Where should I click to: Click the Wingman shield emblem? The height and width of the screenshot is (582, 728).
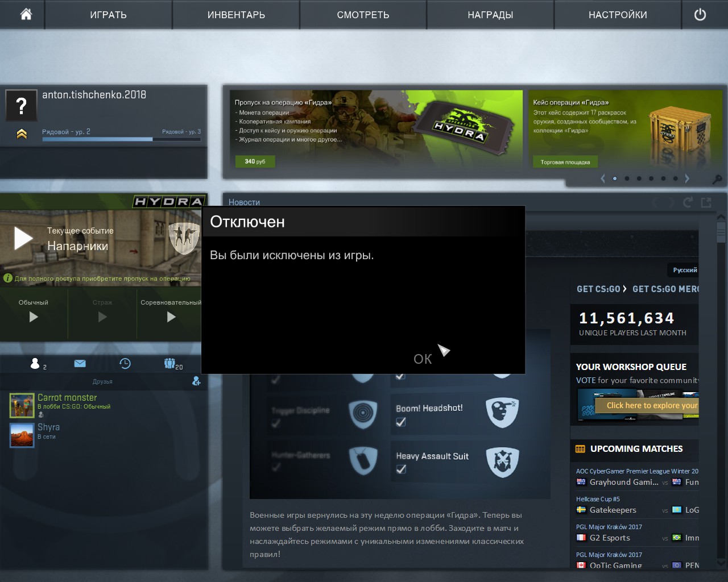[x=184, y=238]
